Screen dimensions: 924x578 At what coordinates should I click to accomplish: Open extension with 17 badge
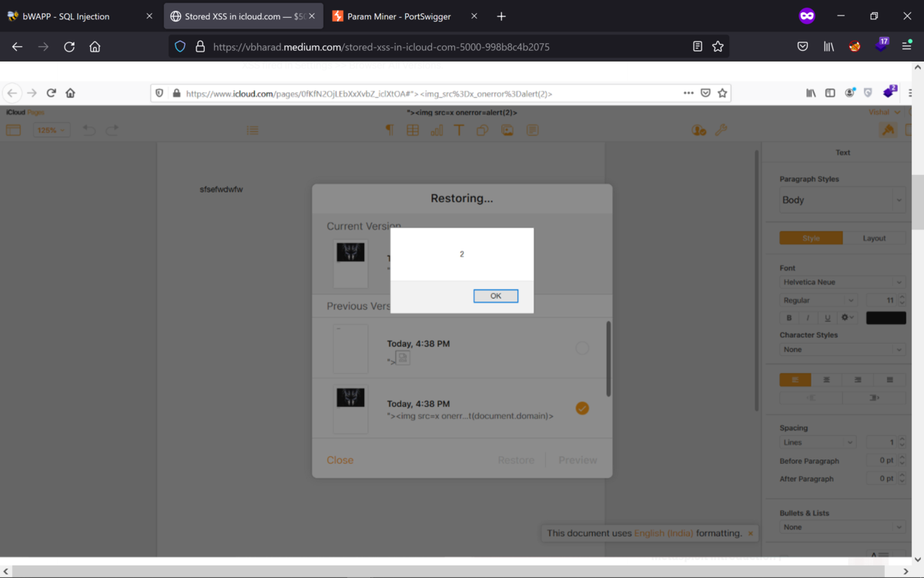tap(882, 45)
